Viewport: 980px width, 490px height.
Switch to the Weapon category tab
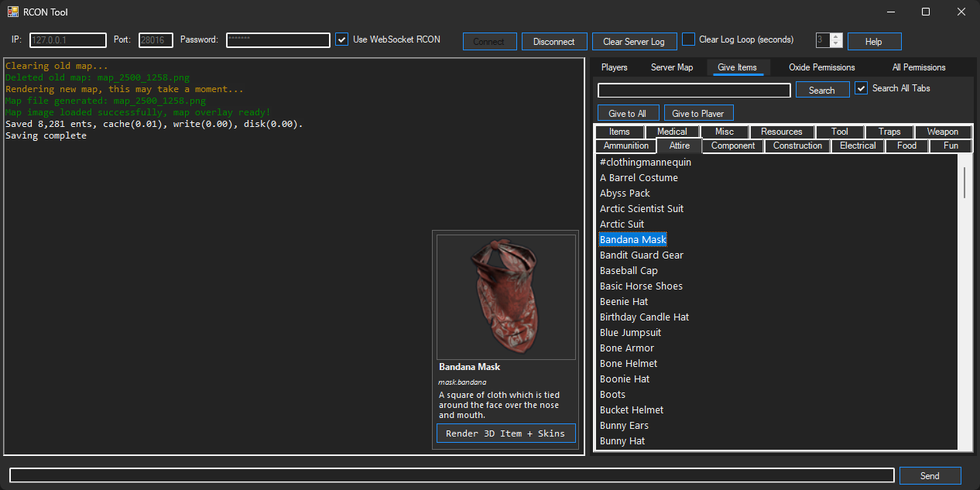[x=942, y=132]
